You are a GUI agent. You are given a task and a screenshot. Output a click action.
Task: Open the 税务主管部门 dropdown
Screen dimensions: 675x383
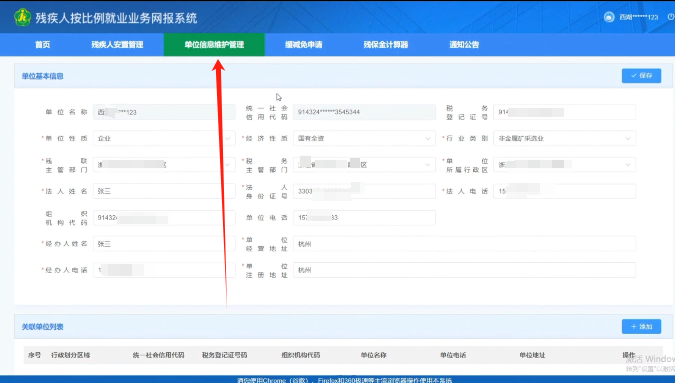point(364,165)
